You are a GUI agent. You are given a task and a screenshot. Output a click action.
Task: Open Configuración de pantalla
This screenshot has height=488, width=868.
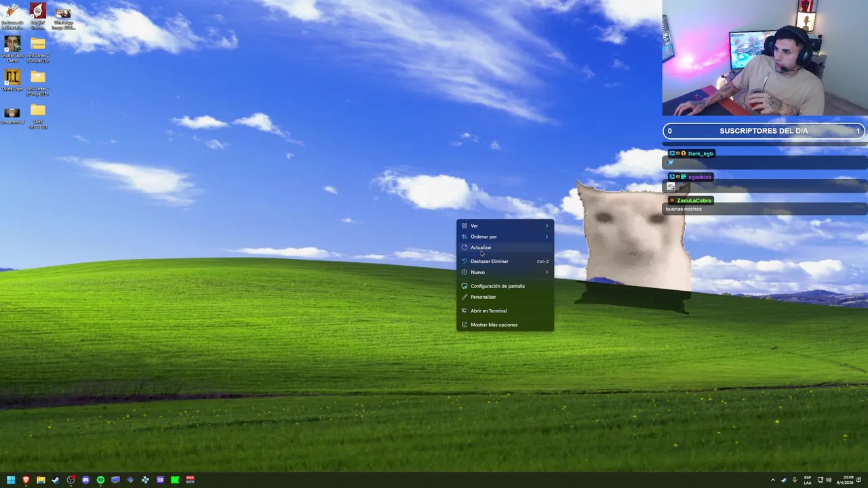click(x=505, y=286)
